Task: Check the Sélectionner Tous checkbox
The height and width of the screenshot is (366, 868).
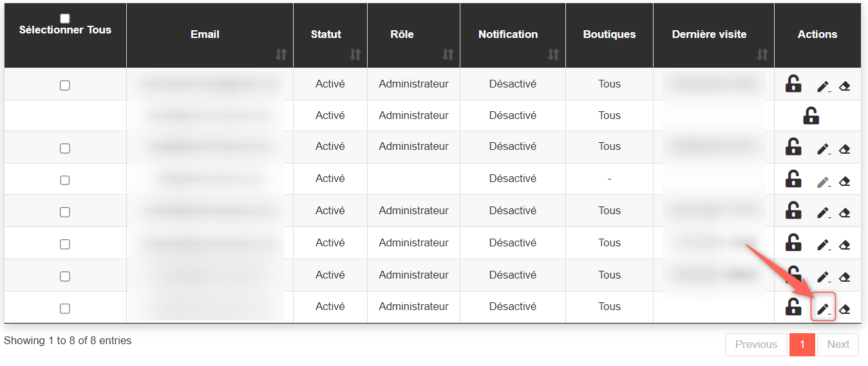Action: click(65, 19)
